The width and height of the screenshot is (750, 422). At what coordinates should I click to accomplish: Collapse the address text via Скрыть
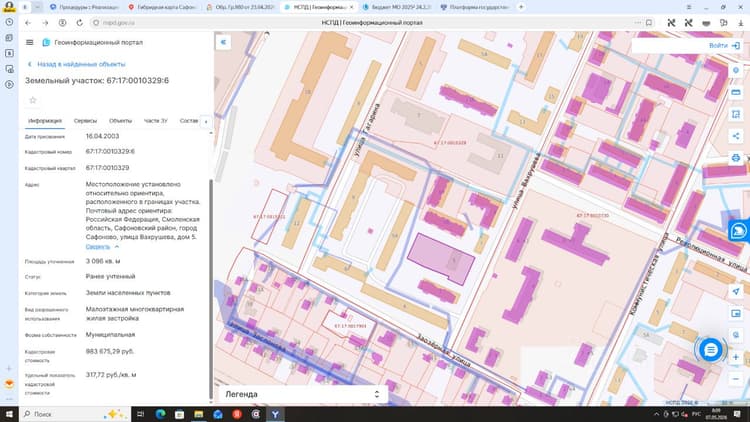pos(102,247)
